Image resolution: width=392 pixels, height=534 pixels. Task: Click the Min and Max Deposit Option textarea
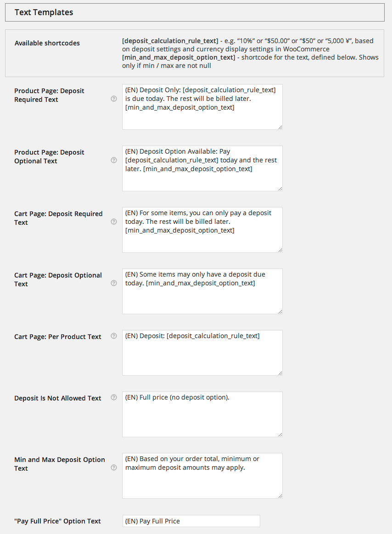(x=202, y=476)
